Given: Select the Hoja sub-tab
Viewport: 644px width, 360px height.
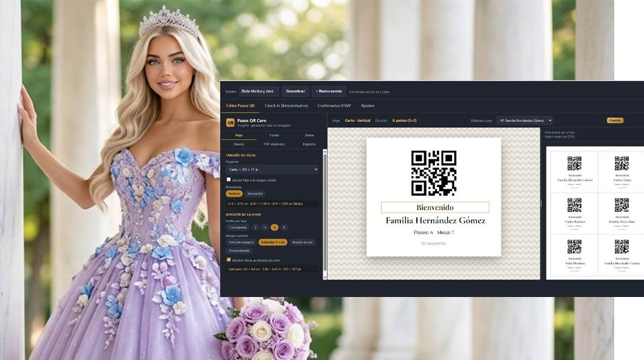Looking at the screenshot, I should (x=239, y=135).
